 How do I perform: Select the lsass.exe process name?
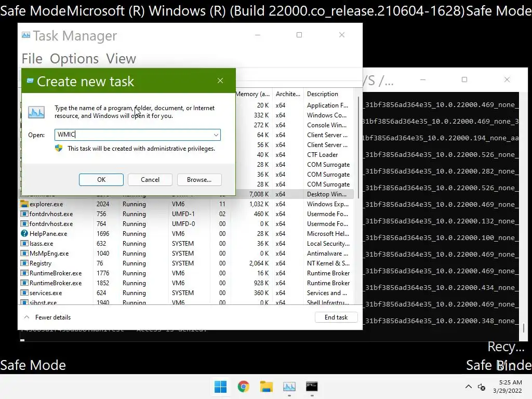click(x=41, y=243)
